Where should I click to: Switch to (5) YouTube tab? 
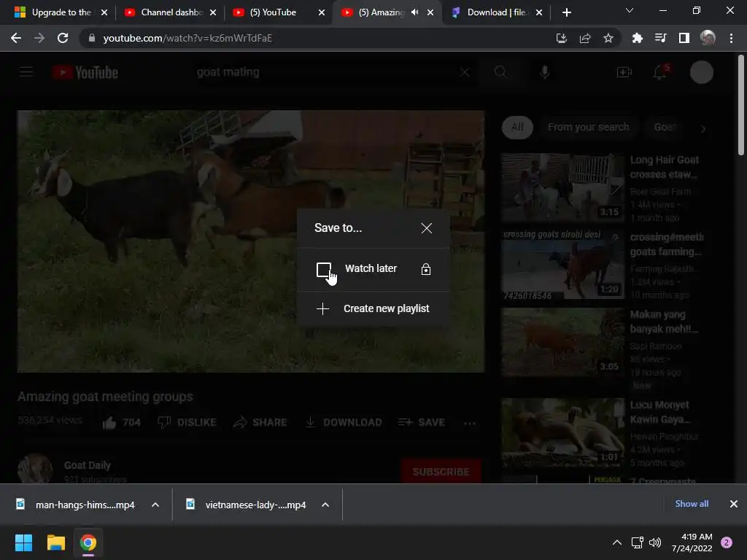pos(273,12)
